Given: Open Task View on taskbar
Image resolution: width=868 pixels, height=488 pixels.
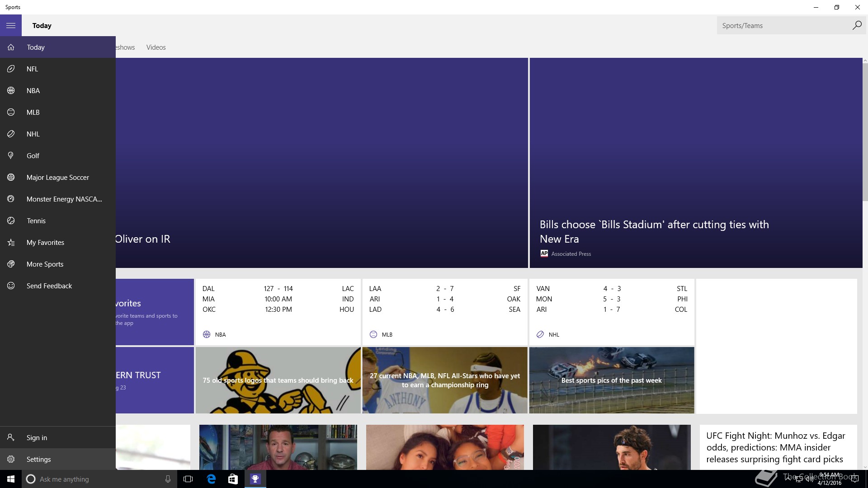Looking at the screenshot, I should pyautogui.click(x=188, y=479).
